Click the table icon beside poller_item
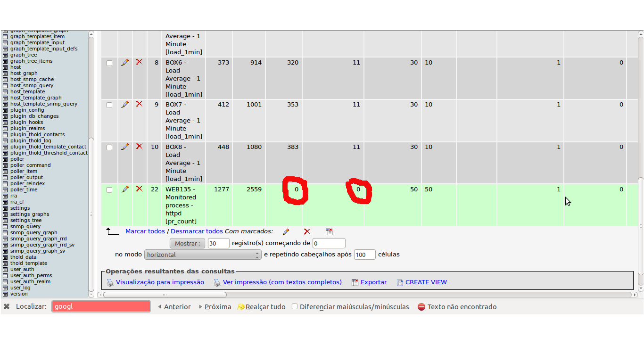The height and width of the screenshot is (362, 644). (x=5, y=171)
